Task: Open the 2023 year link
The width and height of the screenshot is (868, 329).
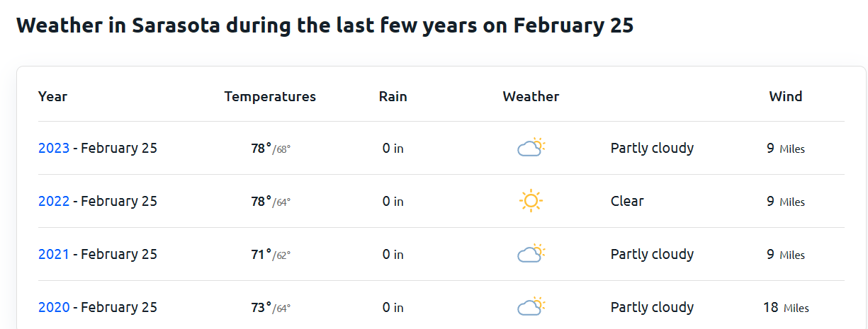Action: click(54, 148)
